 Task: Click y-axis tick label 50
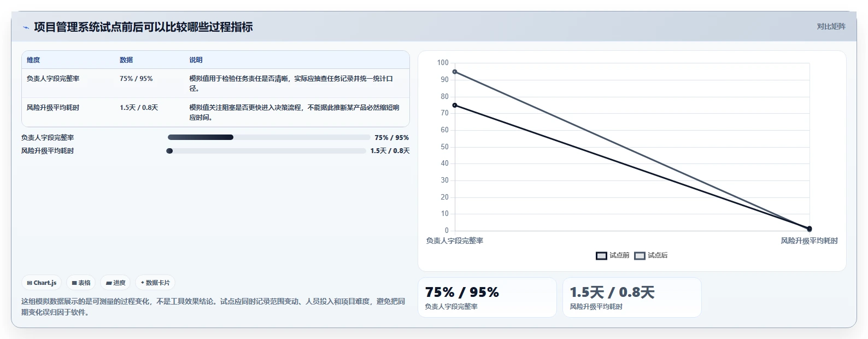pyautogui.click(x=444, y=147)
